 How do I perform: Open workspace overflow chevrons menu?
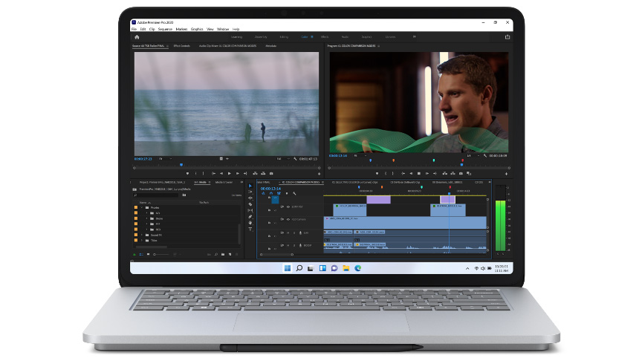click(x=415, y=37)
